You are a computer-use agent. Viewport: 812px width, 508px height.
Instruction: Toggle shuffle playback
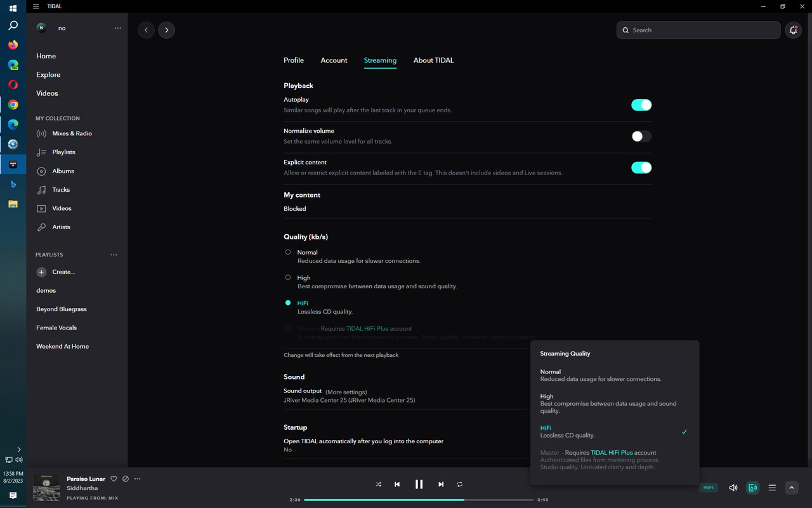click(x=378, y=484)
